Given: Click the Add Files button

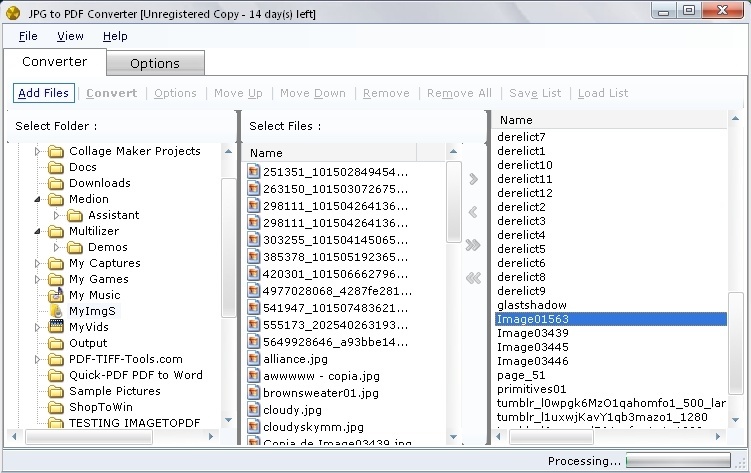Looking at the screenshot, I should [x=44, y=93].
